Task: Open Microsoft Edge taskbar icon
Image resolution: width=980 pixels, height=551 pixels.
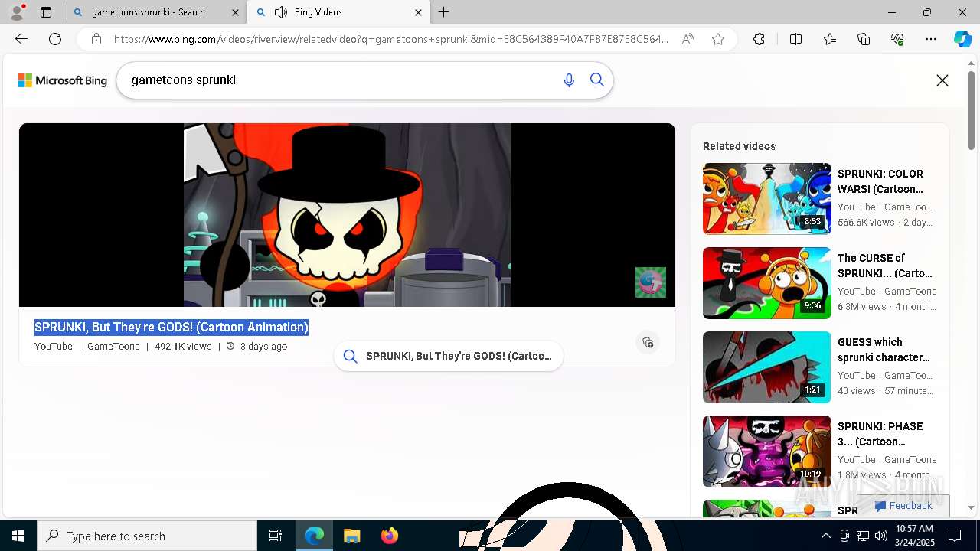Action: (315, 536)
